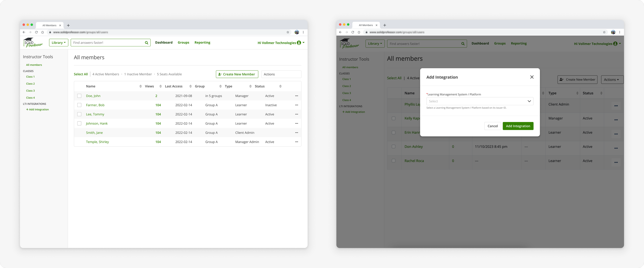Screen dimensions: 644x268
Task: Click bookmark star in left browser window
Action: tap(288, 32)
